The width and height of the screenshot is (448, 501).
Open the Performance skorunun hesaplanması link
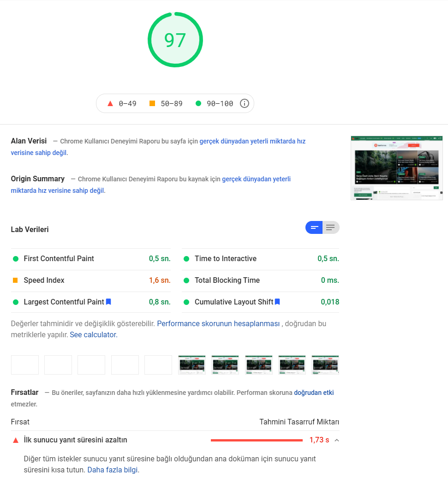click(x=218, y=324)
